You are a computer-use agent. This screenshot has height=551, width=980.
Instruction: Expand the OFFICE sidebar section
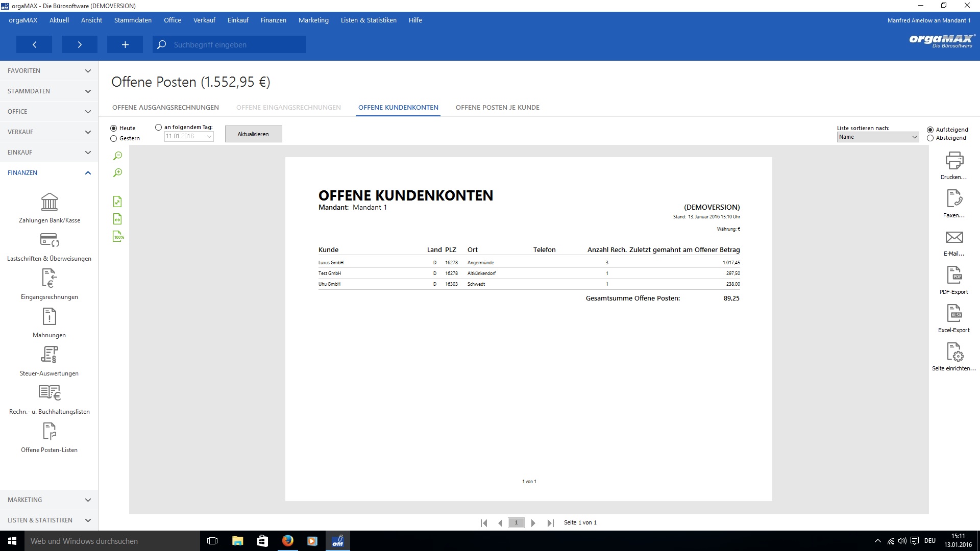click(x=49, y=112)
